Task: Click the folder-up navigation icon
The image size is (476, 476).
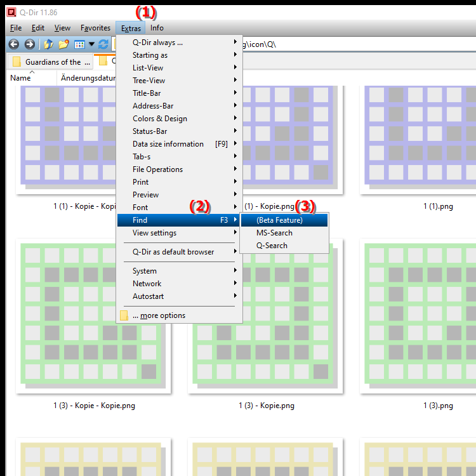Action: 49,44
